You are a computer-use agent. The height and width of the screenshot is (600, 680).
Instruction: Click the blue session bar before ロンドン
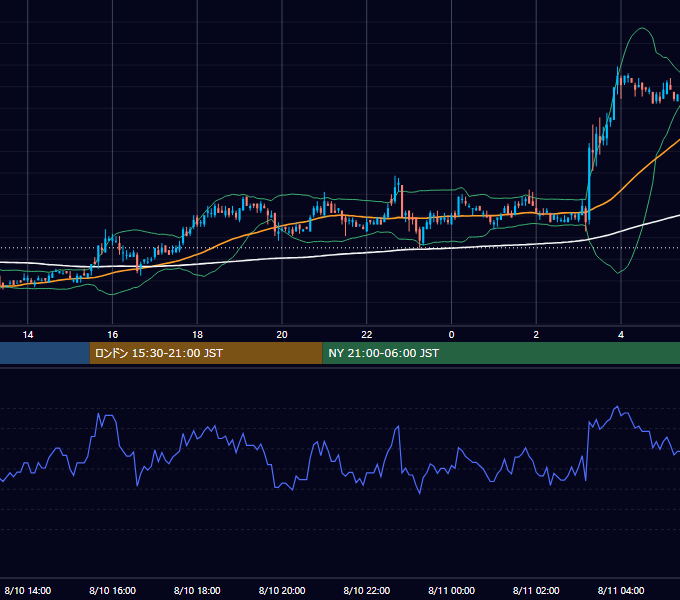pyautogui.click(x=45, y=353)
